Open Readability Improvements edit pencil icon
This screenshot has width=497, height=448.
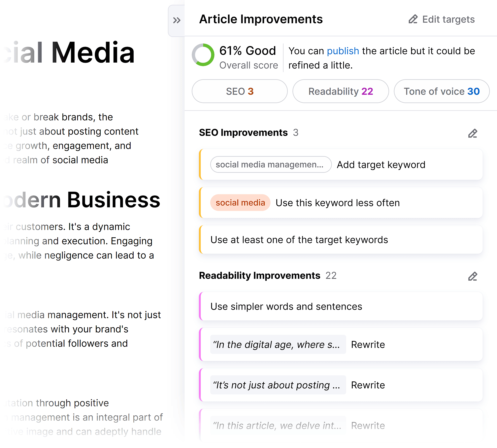click(x=473, y=276)
